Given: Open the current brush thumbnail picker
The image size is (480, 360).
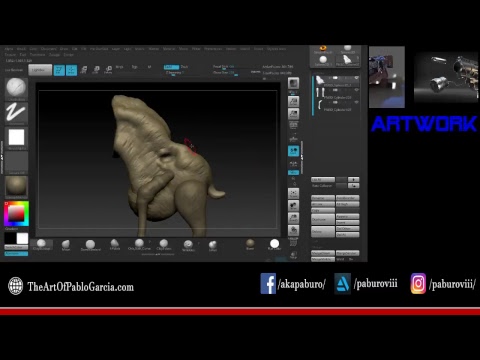Looking at the screenshot, I should coord(16,88).
